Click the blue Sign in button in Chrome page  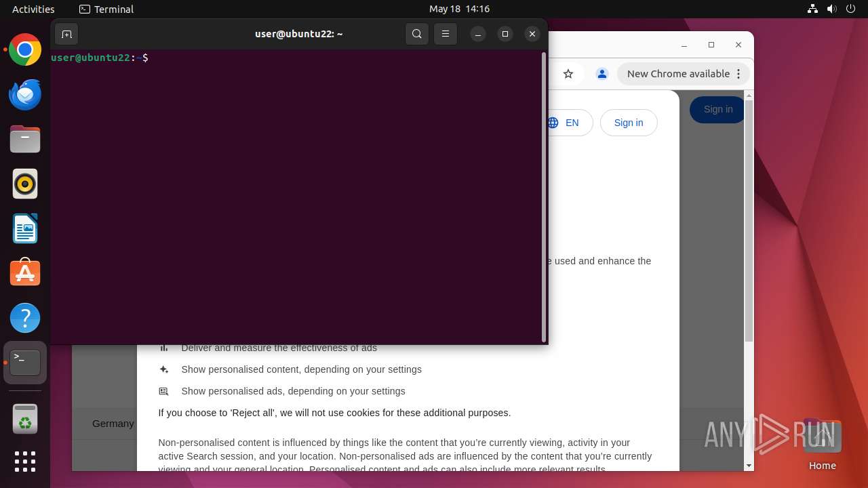[717, 110]
